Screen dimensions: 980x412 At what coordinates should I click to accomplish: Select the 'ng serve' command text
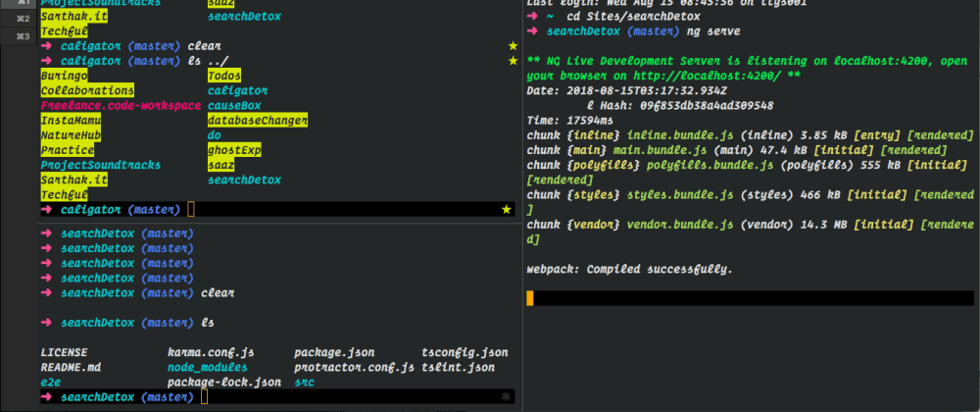(713, 31)
